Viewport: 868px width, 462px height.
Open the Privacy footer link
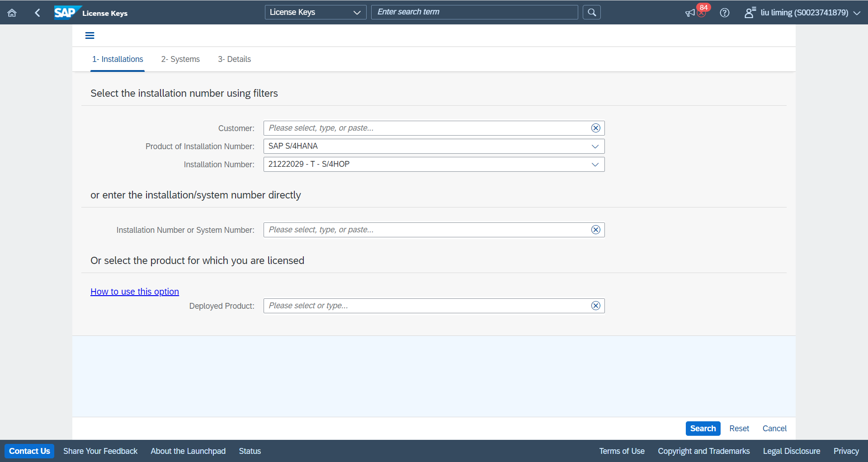(846, 451)
